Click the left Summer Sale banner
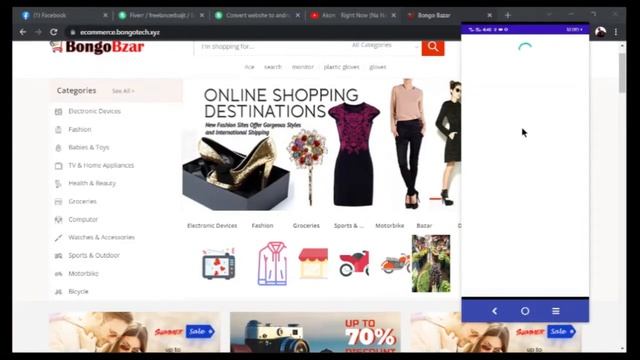640x360 pixels. (x=134, y=332)
